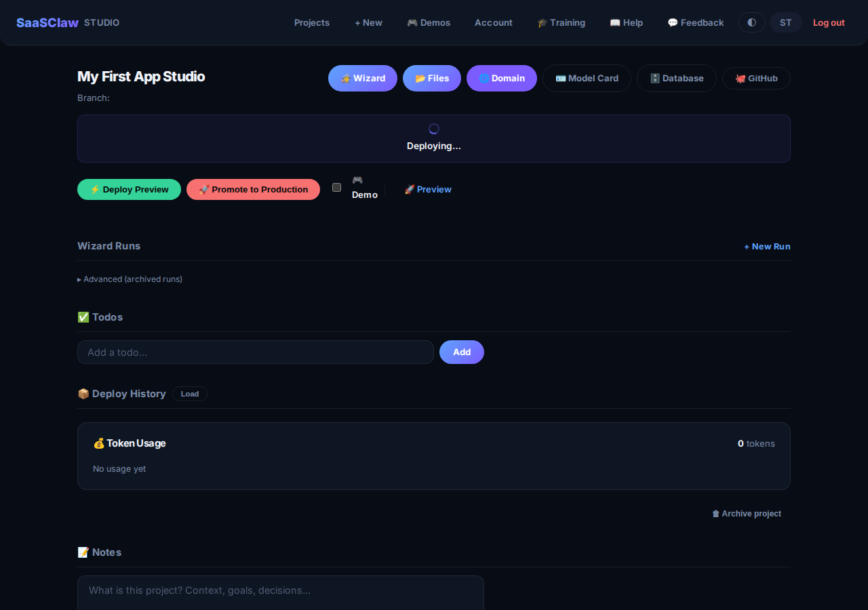Image resolution: width=868 pixels, height=610 pixels.
Task: Focus the project Notes textarea
Action: (x=281, y=593)
